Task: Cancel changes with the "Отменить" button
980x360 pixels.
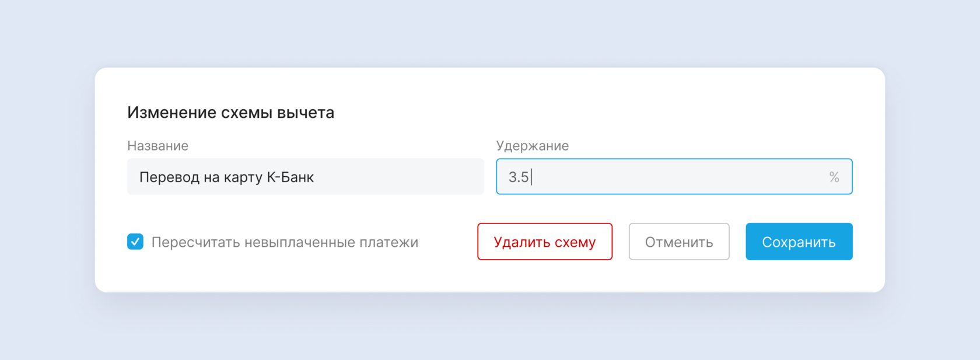Action: tap(678, 242)
